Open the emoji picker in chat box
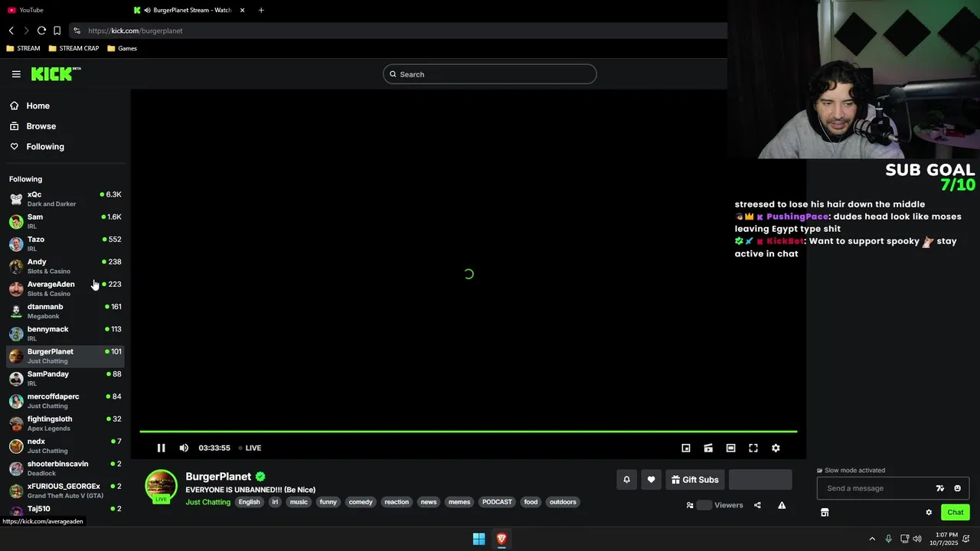This screenshot has height=551, width=980. tap(957, 488)
